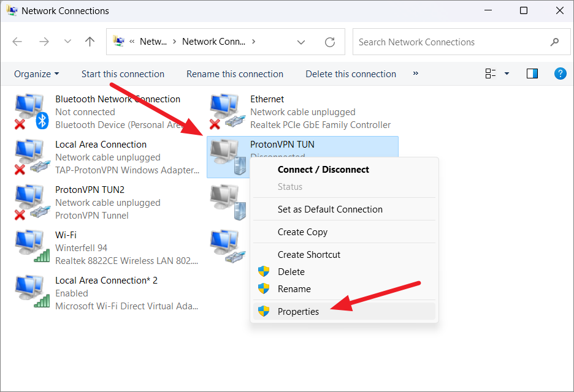
Task: Click the address bar location icon
Action: point(118,41)
